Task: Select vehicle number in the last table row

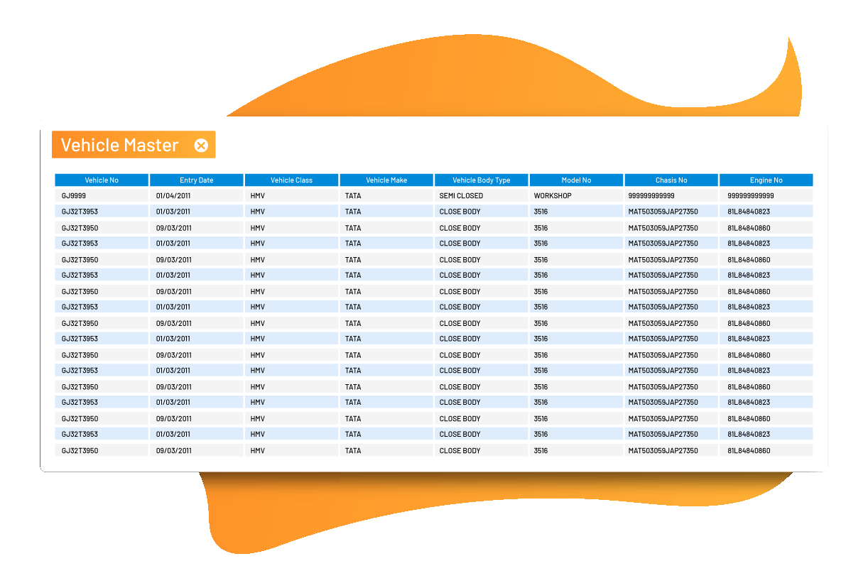Action: (80, 451)
